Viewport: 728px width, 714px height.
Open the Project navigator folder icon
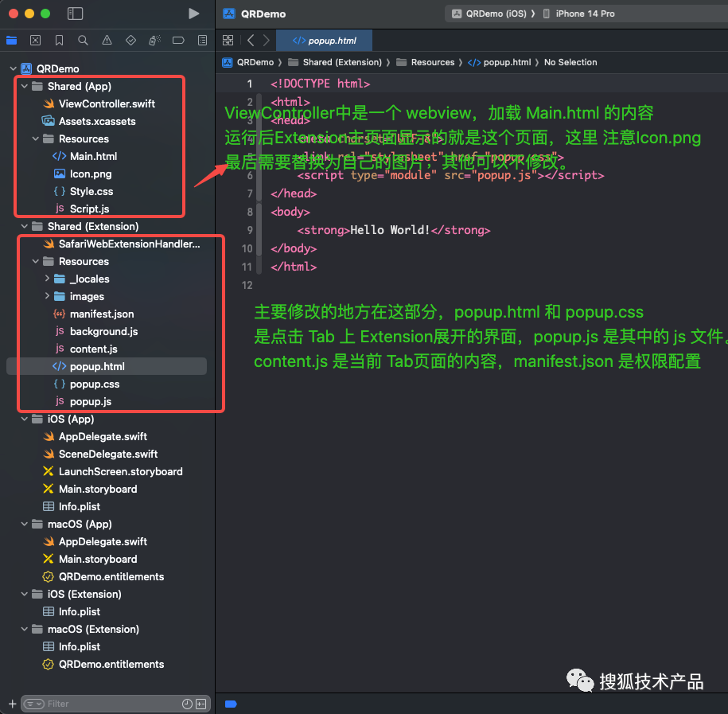point(12,41)
